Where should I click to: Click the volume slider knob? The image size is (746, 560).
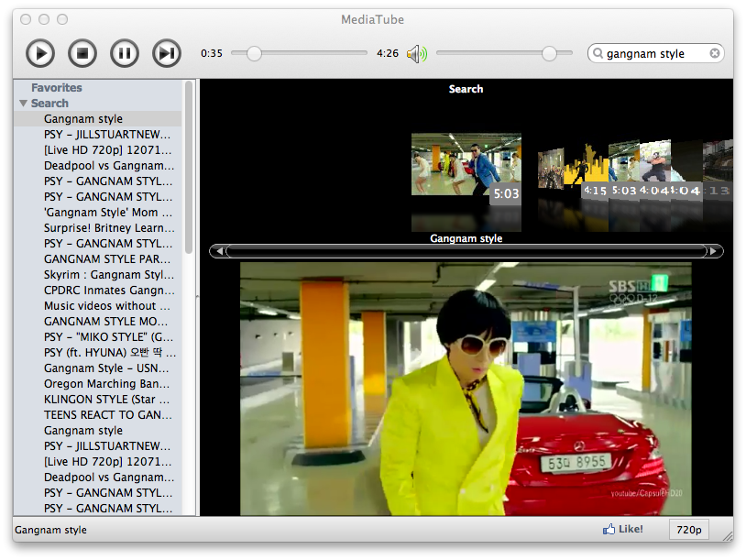tap(549, 53)
